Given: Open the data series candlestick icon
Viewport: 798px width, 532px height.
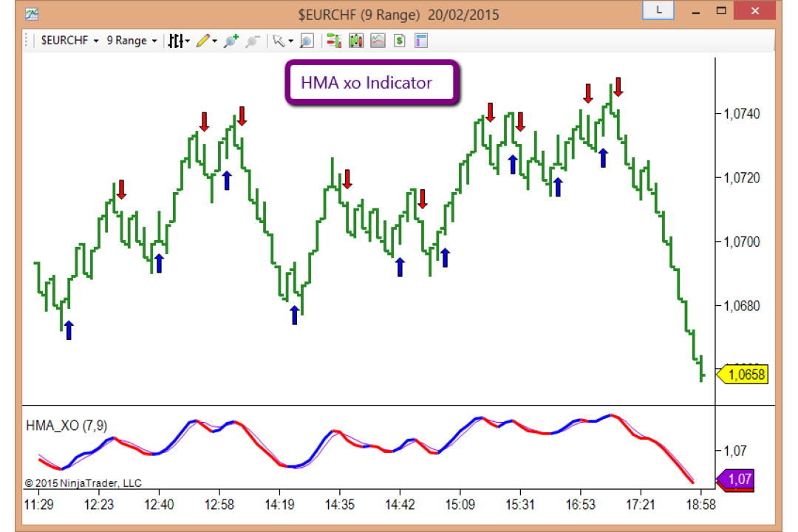Looking at the screenshot, I should pos(356,41).
